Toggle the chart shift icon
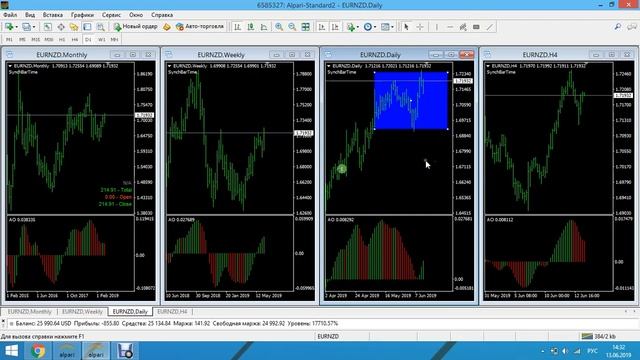Viewport: 640px width, 360px height. pos(335,27)
